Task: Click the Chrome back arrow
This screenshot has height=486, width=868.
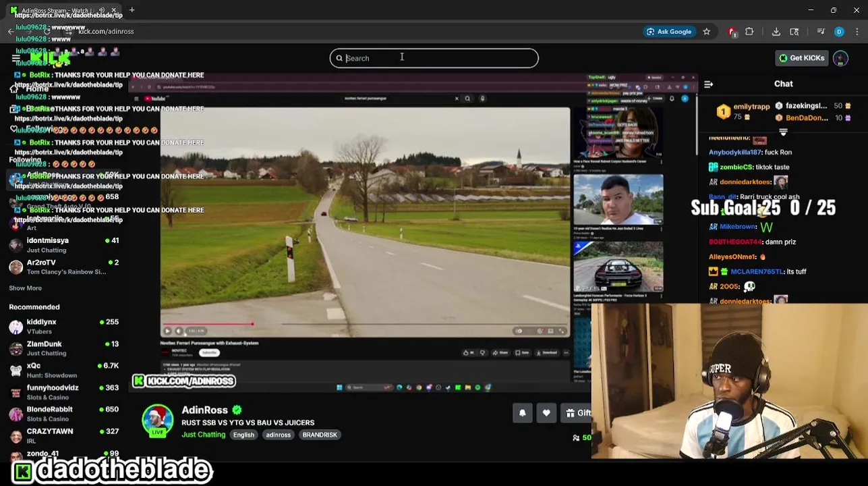Action: coord(11,31)
